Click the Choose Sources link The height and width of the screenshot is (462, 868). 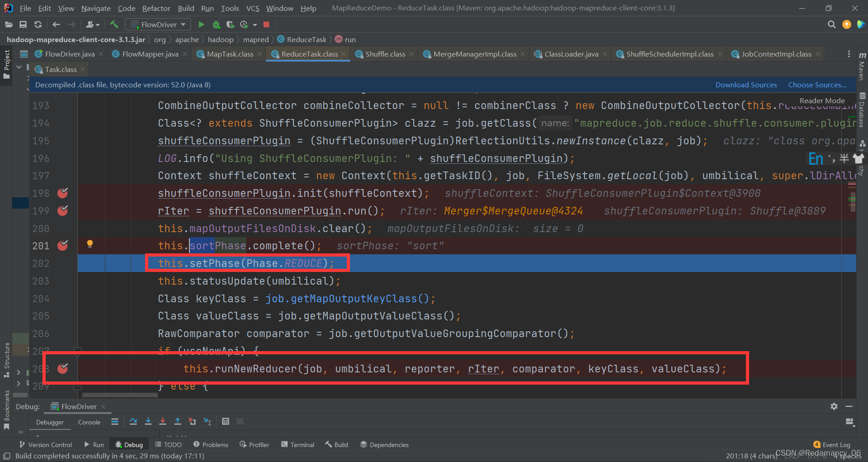[817, 85]
